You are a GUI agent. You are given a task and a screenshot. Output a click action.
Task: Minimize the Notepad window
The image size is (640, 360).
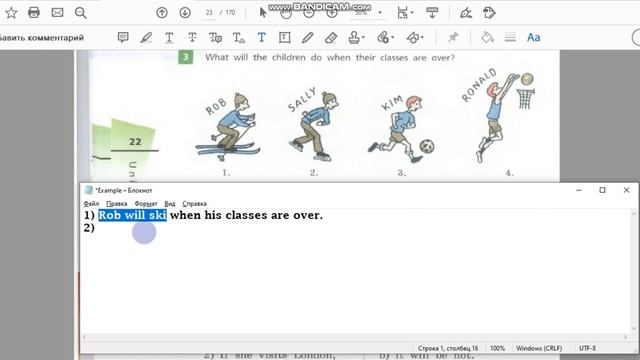click(x=579, y=190)
